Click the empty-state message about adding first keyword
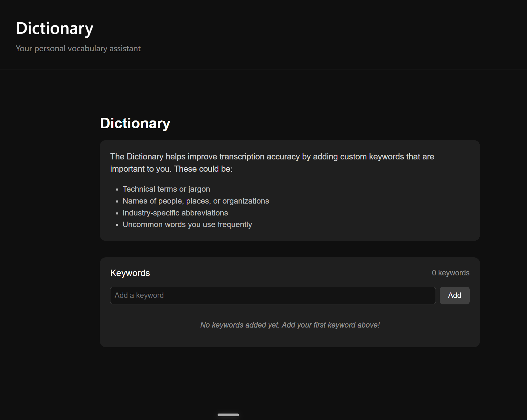The image size is (527, 420). 289,325
